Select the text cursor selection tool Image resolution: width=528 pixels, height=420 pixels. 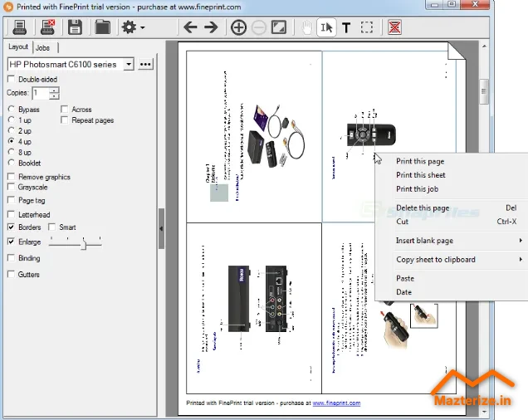point(326,27)
